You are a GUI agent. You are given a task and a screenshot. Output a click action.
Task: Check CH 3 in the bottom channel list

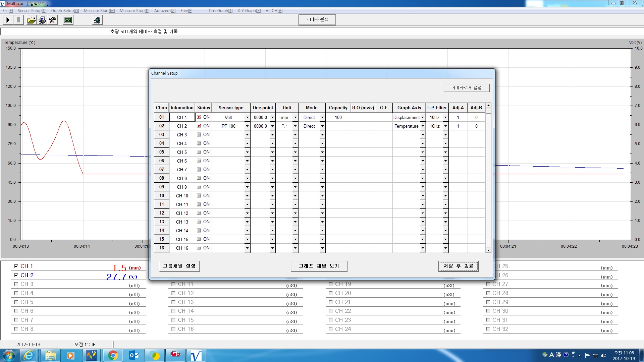click(x=16, y=284)
